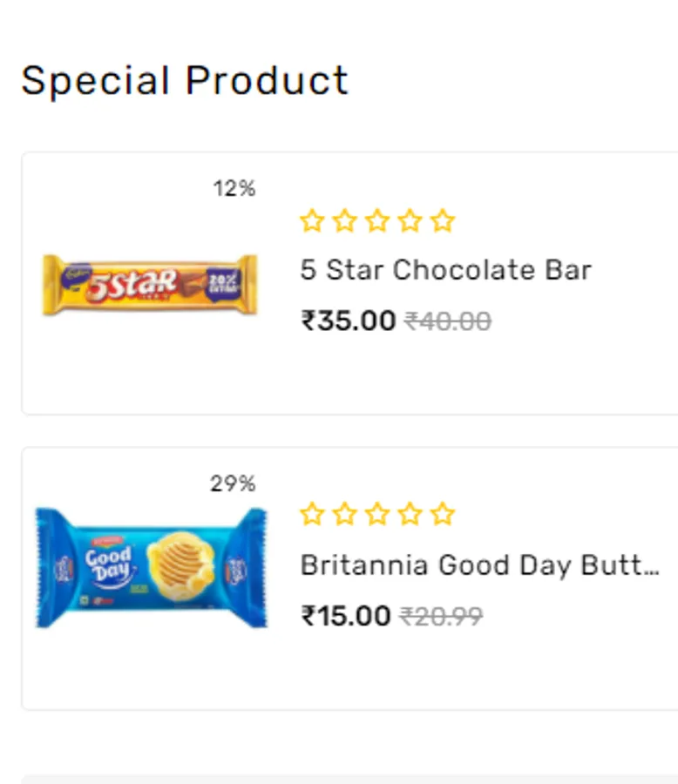Open the 5 Star Chocolate Bar title link

click(445, 270)
